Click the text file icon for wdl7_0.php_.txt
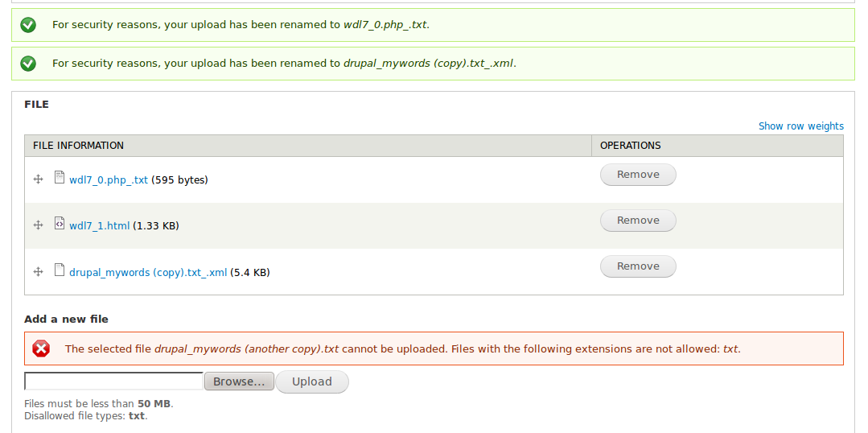 [x=60, y=177]
